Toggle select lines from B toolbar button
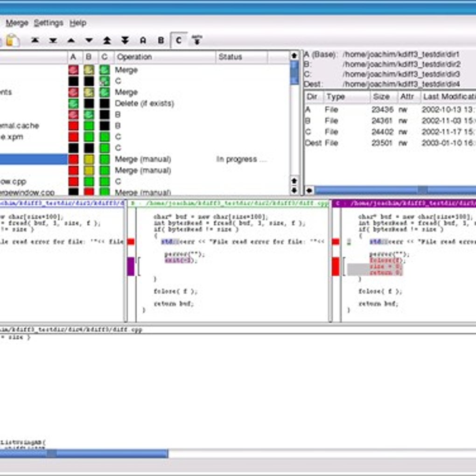Image resolution: width=476 pixels, height=476 pixels. [x=161, y=40]
